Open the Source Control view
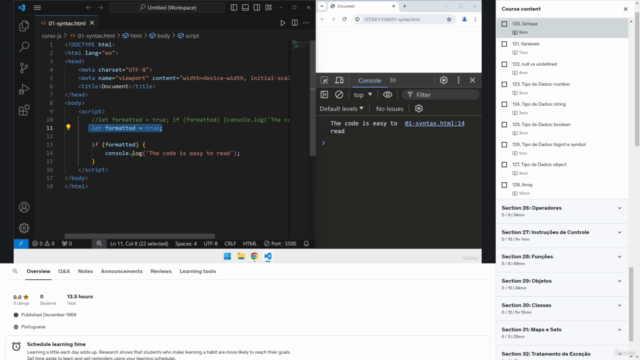This screenshot has height=360, width=640. (24, 68)
